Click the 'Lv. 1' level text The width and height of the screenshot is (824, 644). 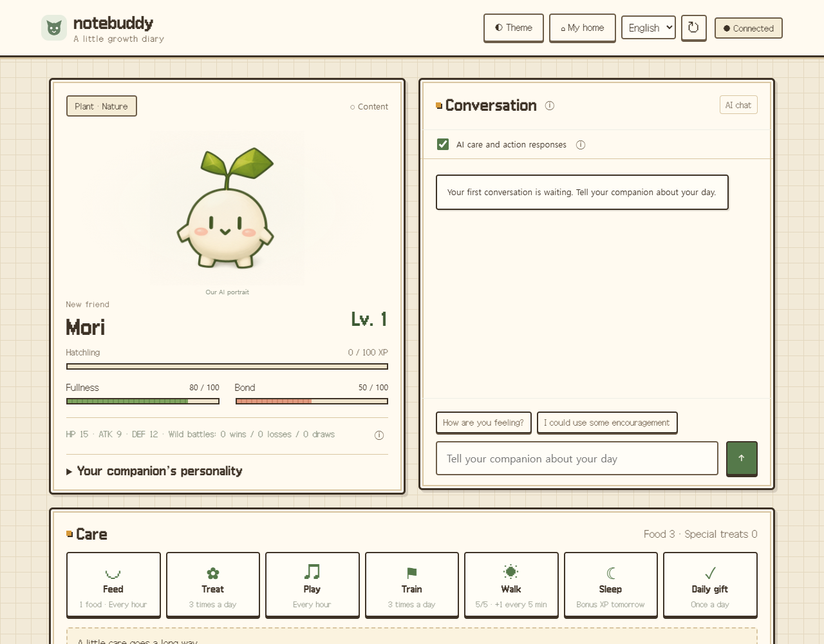tap(369, 319)
